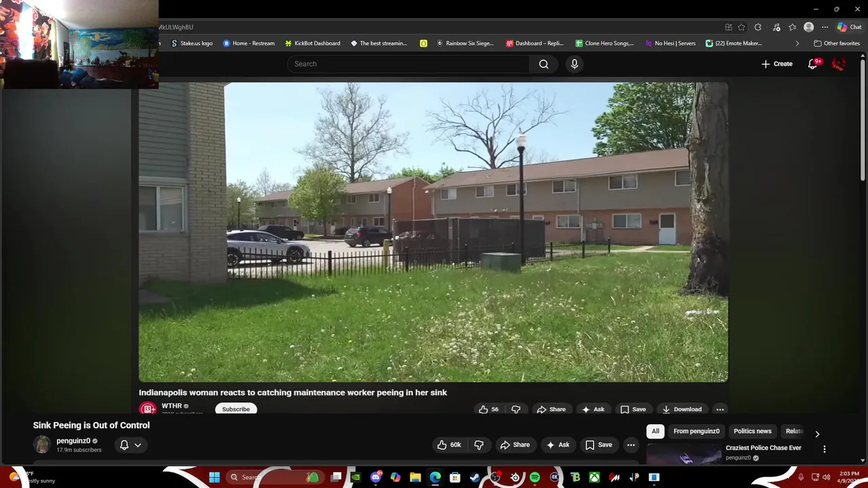Viewport: 868px width, 488px height.
Task: Click the Create button on YouTube
Action: click(776, 64)
